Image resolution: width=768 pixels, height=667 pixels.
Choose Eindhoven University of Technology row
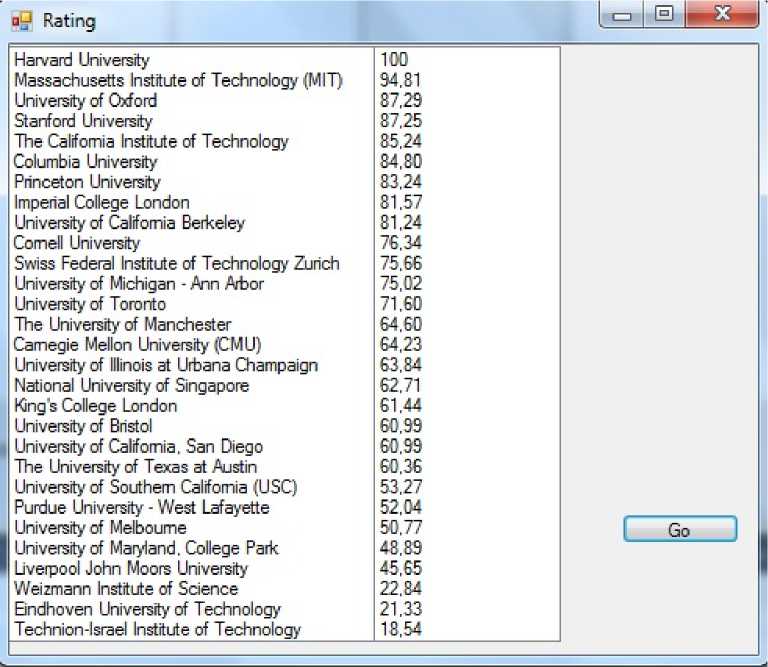(x=147, y=609)
